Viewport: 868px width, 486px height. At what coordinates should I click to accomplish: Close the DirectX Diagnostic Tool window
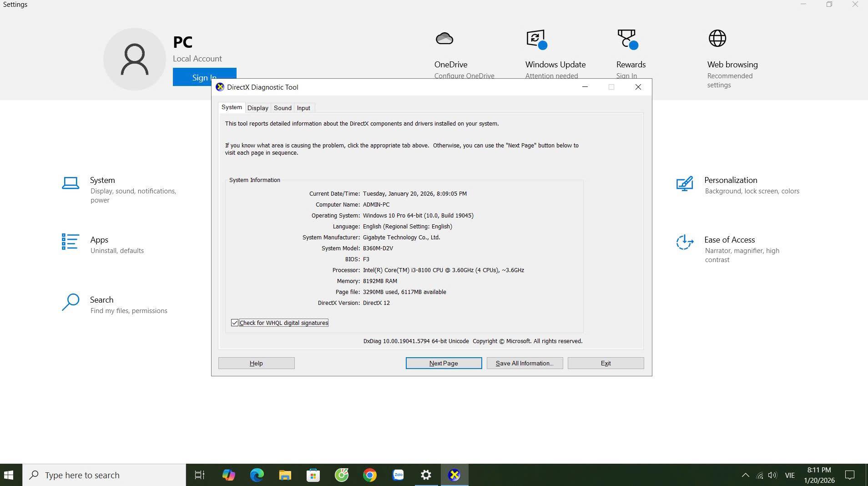pyautogui.click(x=638, y=87)
